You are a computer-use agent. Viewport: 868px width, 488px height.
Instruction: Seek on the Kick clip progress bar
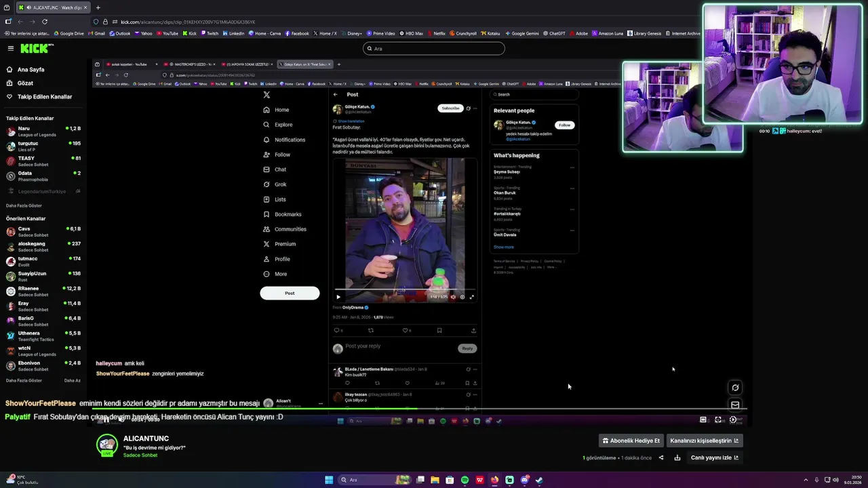419,409
